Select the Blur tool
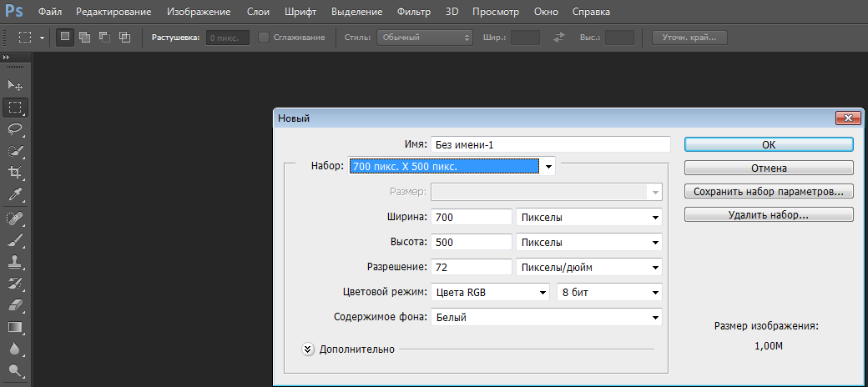 tap(15, 349)
